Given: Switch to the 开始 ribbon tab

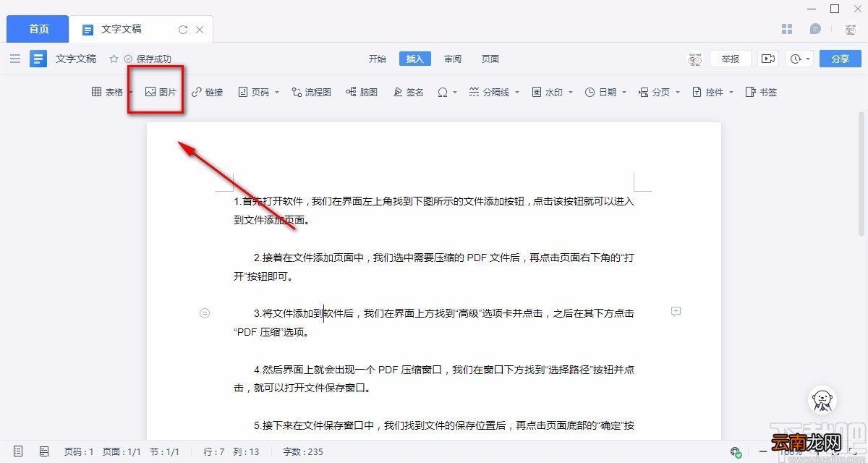Looking at the screenshot, I should (378, 59).
